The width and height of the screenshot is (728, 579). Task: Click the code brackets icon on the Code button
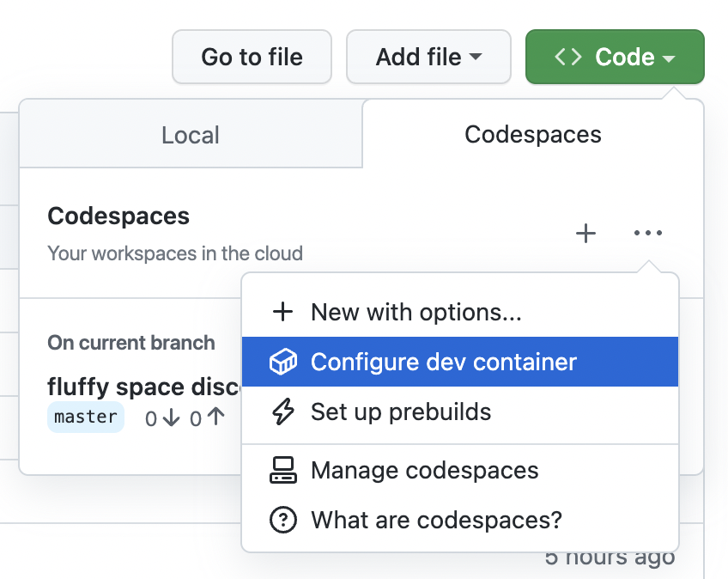567,57
